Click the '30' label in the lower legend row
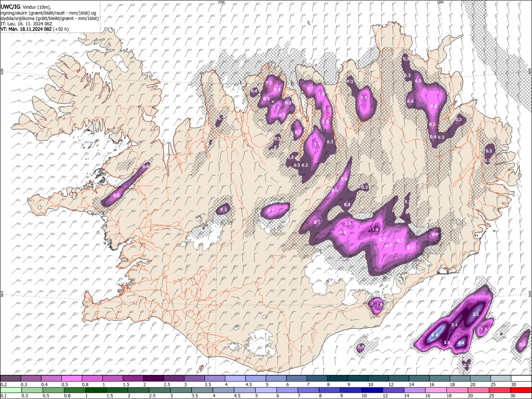The image size is (532, 399). (x=514, y=396)
